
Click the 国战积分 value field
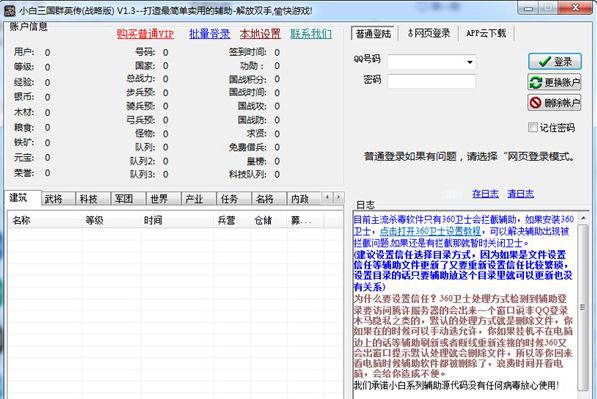point(277,79)
